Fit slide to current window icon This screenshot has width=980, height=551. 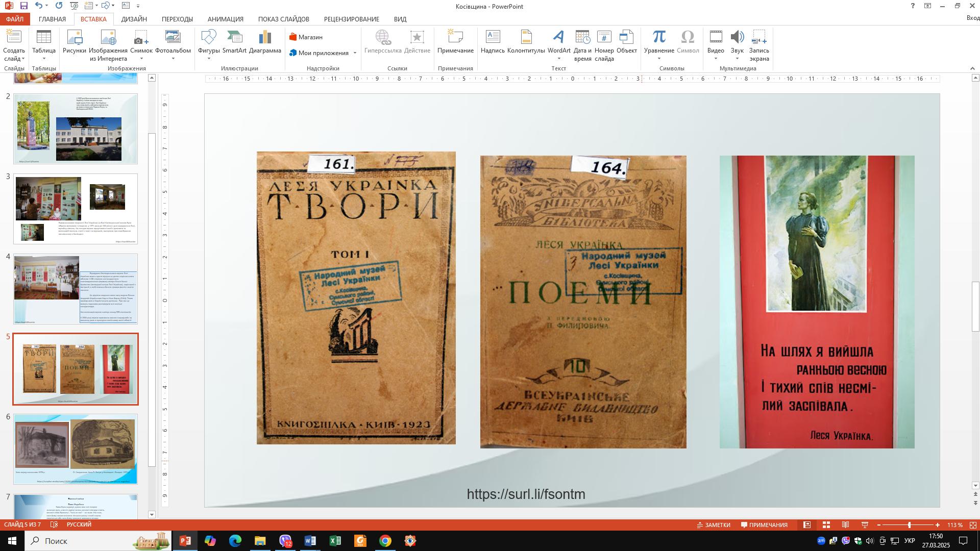coord(973,525)
